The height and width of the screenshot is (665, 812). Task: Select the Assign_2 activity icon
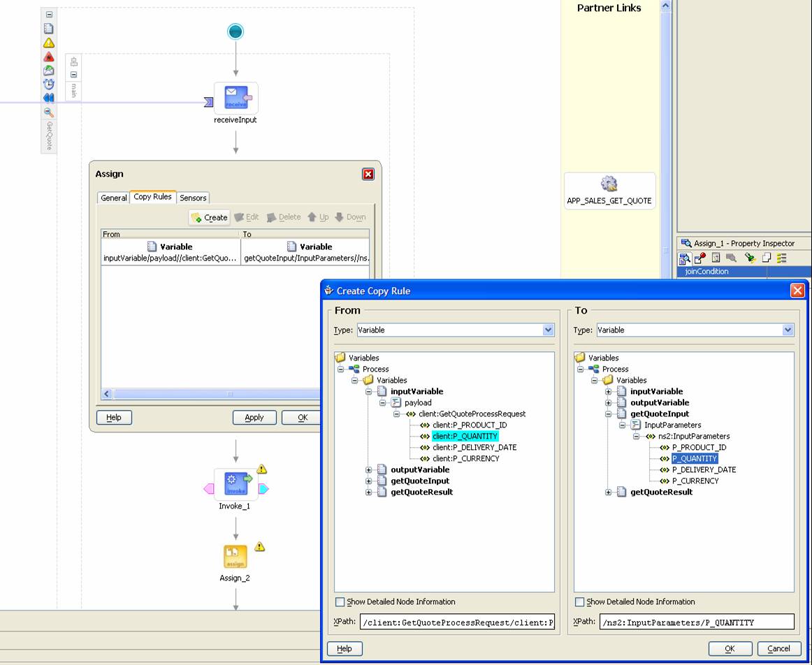[x=235, y=557]
